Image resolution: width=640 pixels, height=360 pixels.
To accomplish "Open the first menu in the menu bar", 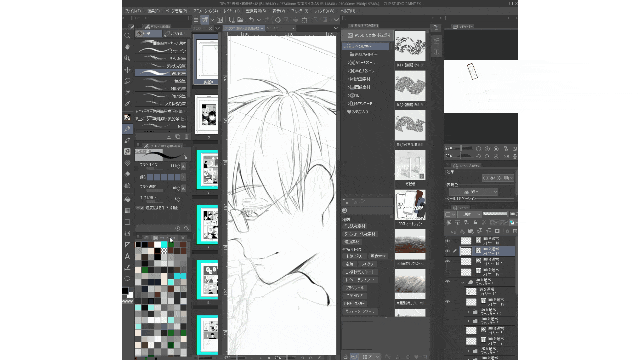I will 133,11.
